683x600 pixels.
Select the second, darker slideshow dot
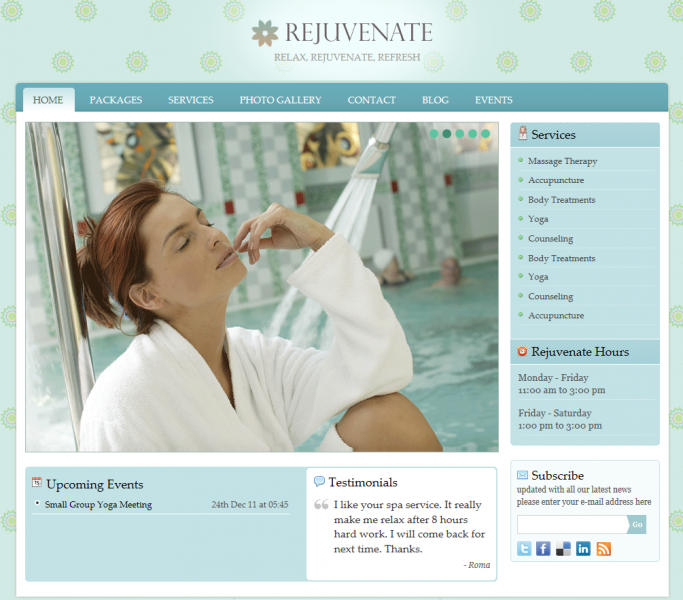click(x=447, y=134)
